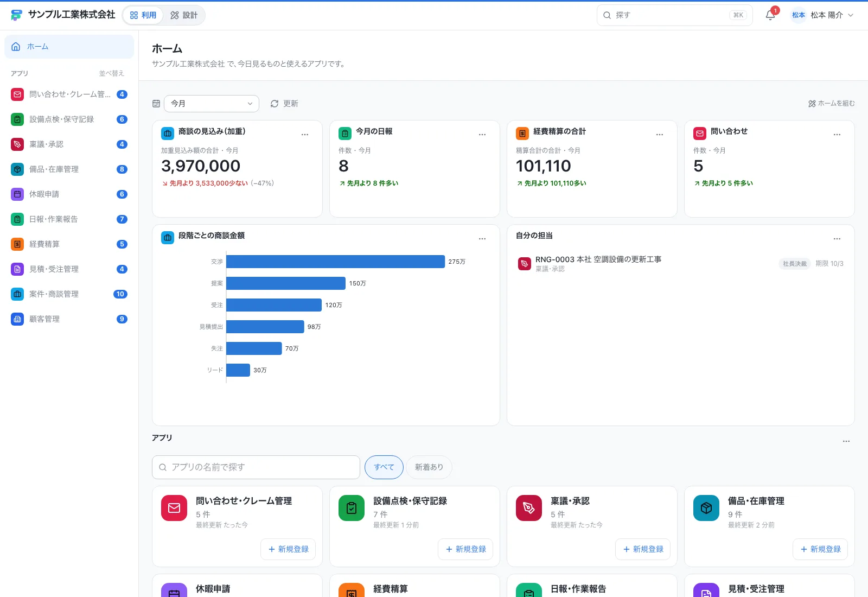Click the mail icon on 問い合わせ card
This screenshot has width=868, height=597.
pyautogui.click(x=700, y=133)
